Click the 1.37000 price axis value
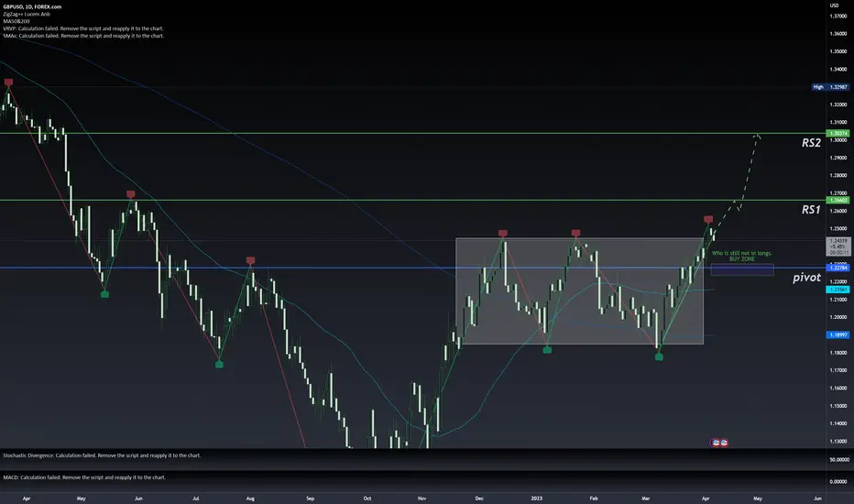This screenshot has height=504, width=854. (x=838, y=16)
